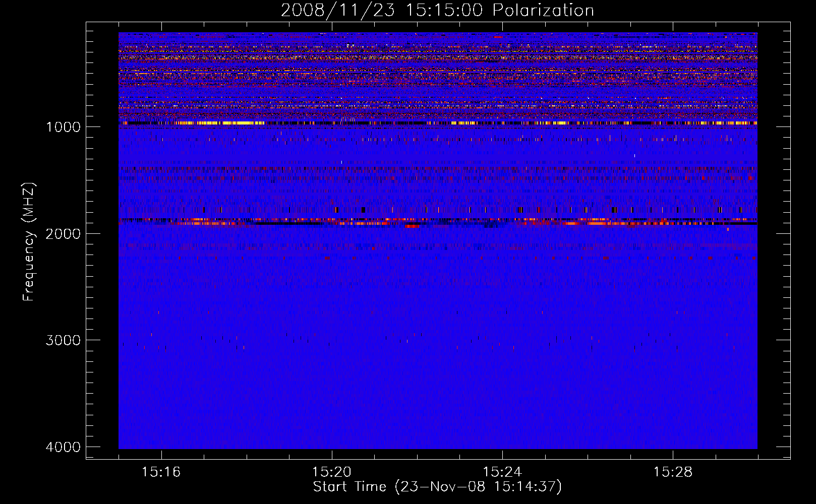
Task: Click the bright yellow interference band near 1000 MHz
Action: tap(438, 123)
